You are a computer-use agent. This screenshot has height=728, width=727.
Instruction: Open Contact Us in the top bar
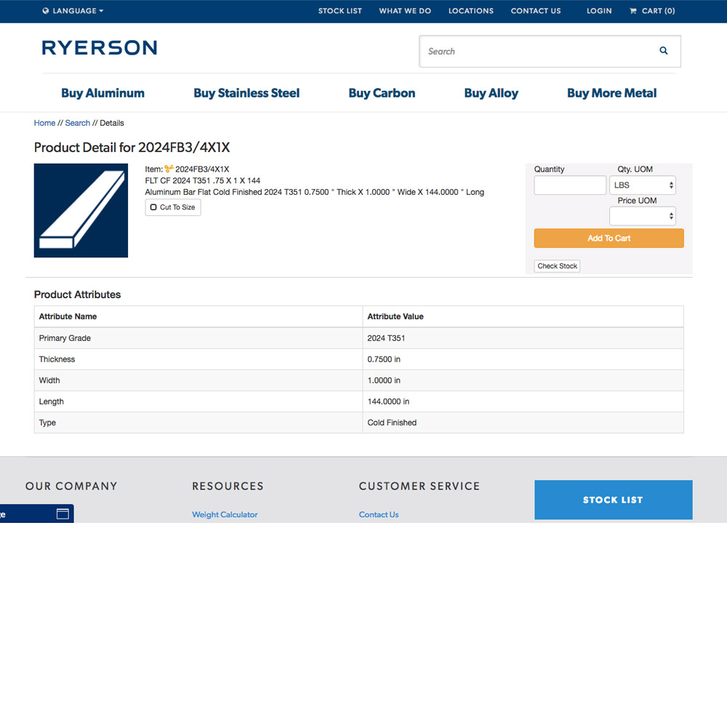(x=536, y=11)
